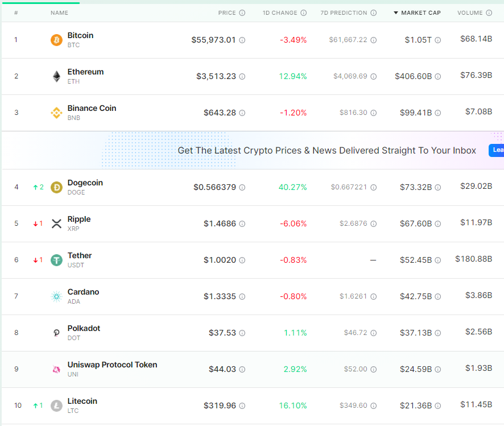This screenshot has width=504, height=426.
Task: Select the Polkadot $37.53 price
Action: 222,333
